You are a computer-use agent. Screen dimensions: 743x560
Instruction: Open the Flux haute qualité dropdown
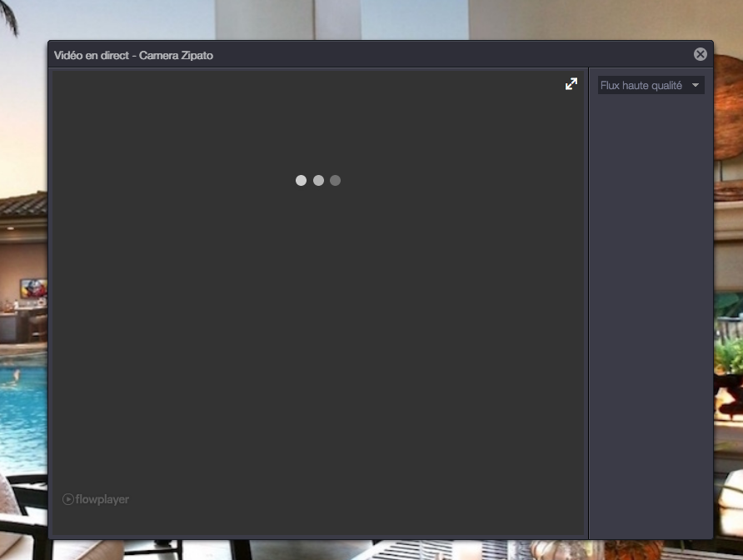coord(651,85)
